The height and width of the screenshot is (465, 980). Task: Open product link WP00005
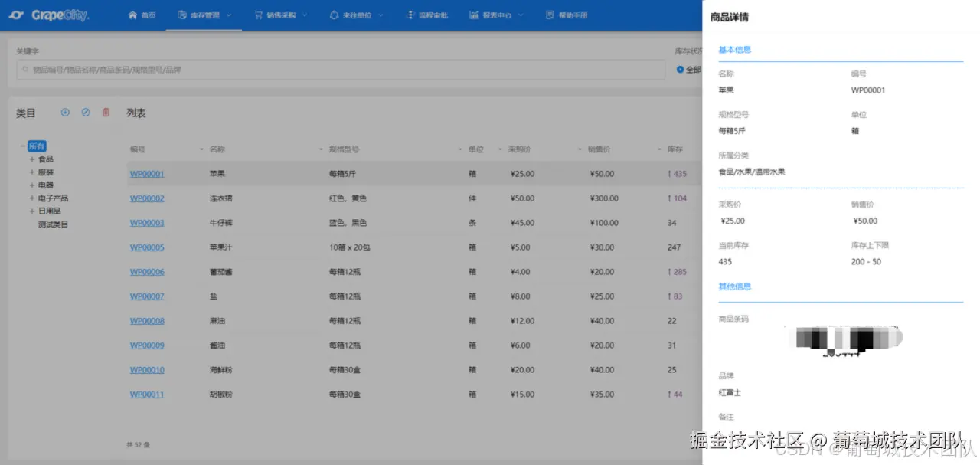147,247
